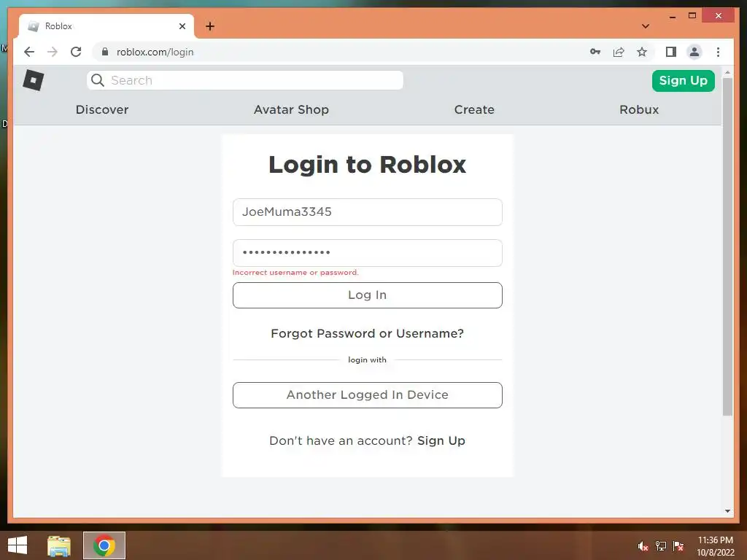The image size is (747, 560).
Task: Open the Create menu item
Action: [474, 109]
